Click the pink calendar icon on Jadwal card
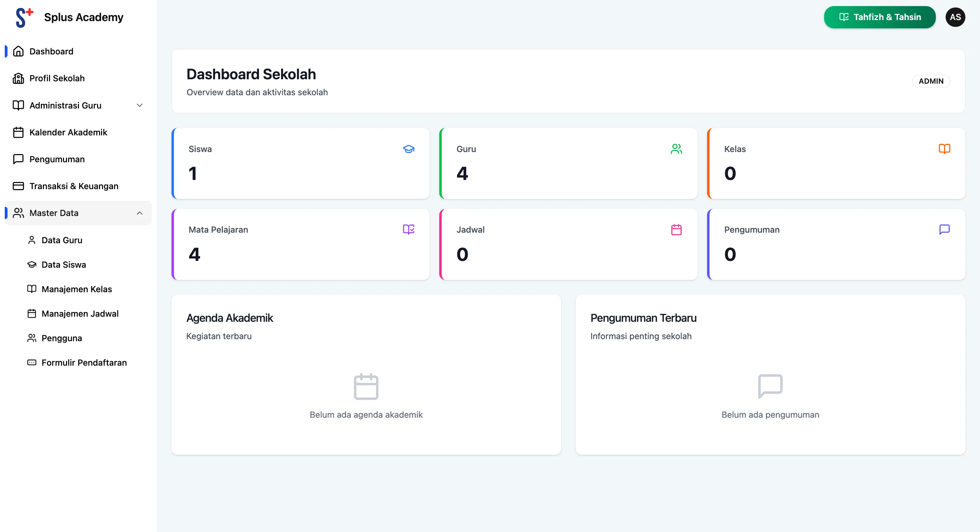Screen dimensions: 980x532 [x=676, y=230]
